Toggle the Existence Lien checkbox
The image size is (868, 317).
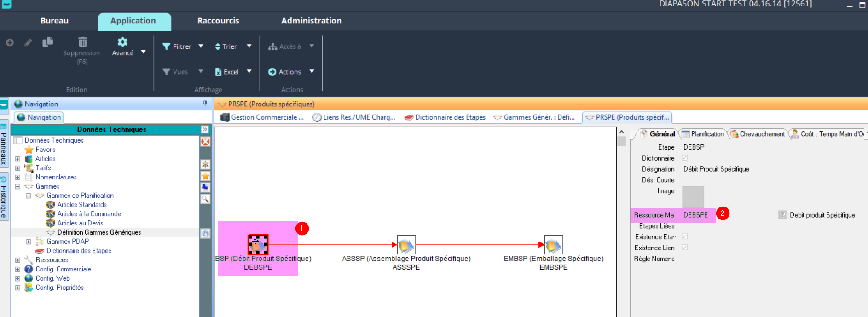(x=684, y=248)
